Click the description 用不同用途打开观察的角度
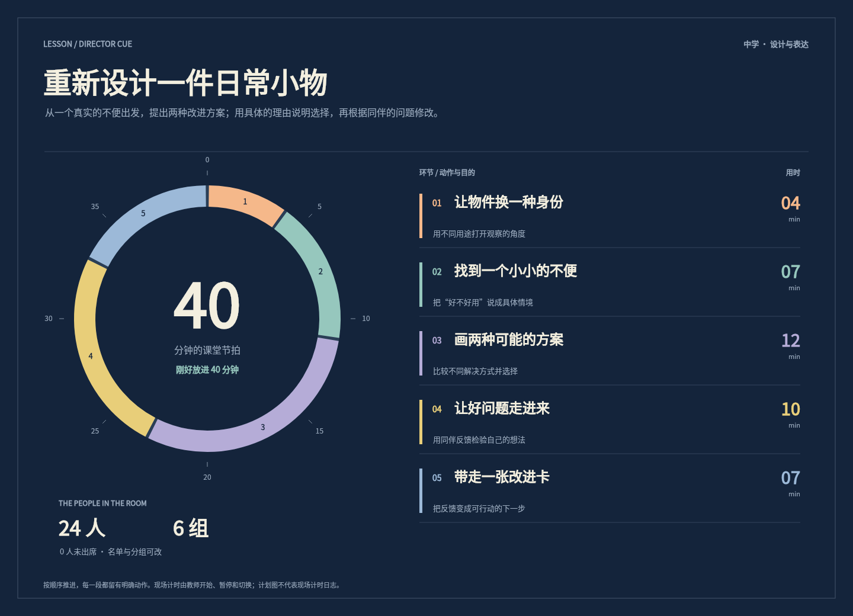Screen dimensions: 853x616 point(479,234)
